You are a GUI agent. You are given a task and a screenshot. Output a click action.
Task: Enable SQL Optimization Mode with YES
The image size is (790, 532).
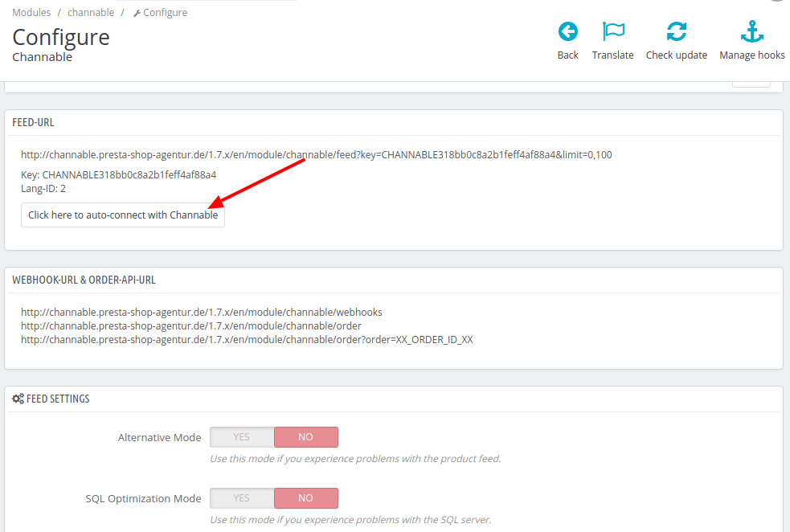(242, 498)
